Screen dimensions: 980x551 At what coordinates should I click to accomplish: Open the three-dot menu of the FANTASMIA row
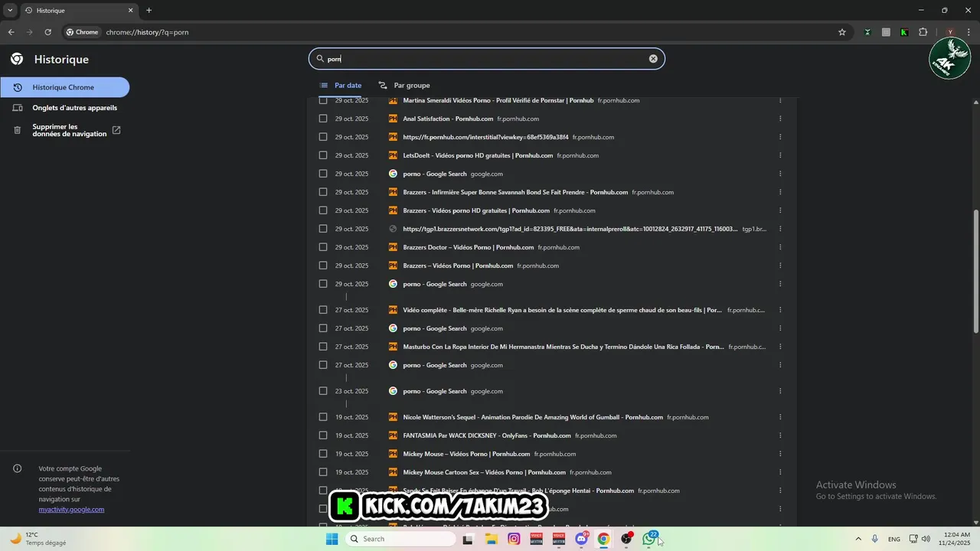click(x=780, y=435)
